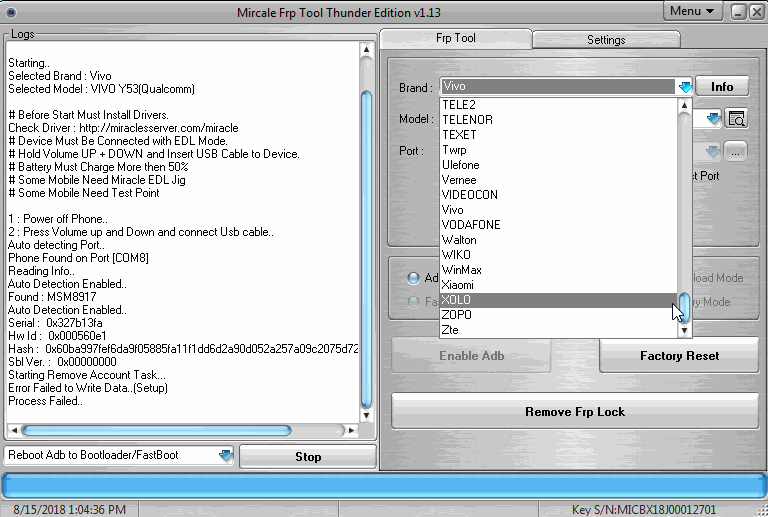Screen dimensions: 768x517
Task: Select WinMax in brand list
Action: point(558,270)
